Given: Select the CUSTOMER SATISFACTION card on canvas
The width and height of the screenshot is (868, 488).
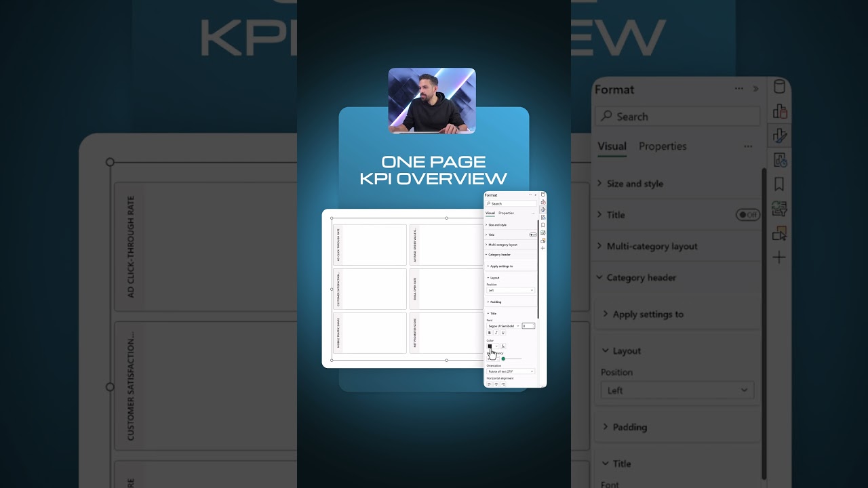Looking at the screenshot, I should click(x=370, y=289).
